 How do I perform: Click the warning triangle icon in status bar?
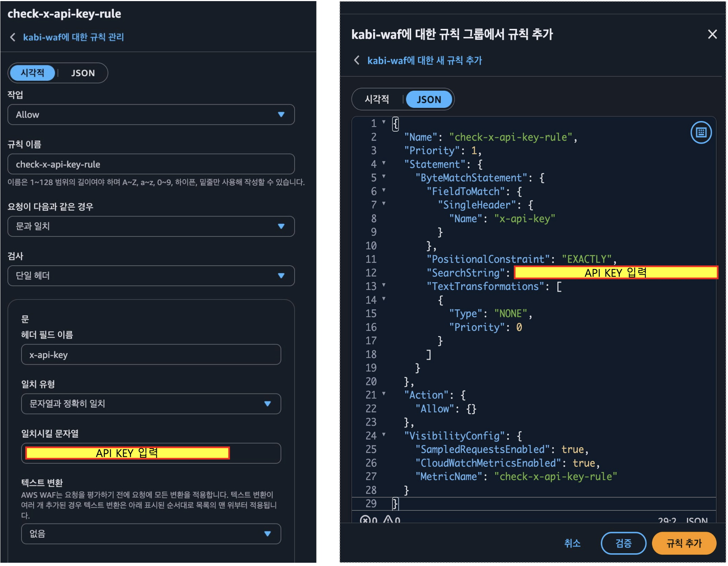[x=388, y=520]
